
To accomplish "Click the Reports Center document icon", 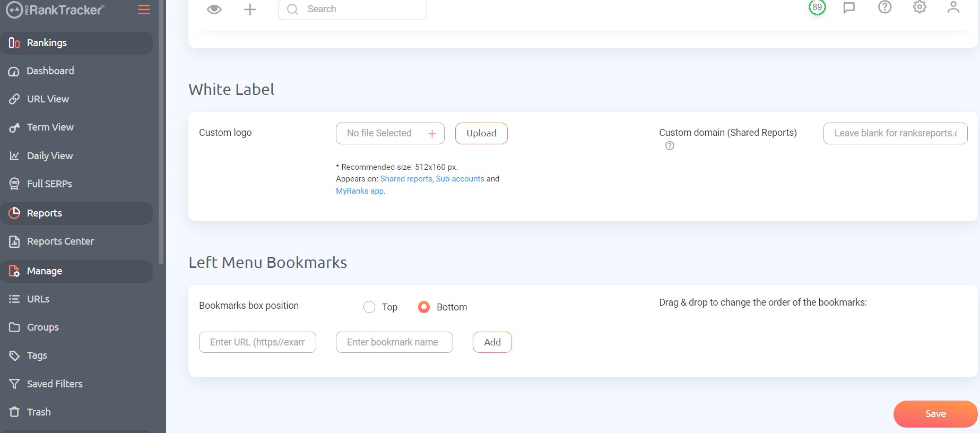I will (14, 241).
